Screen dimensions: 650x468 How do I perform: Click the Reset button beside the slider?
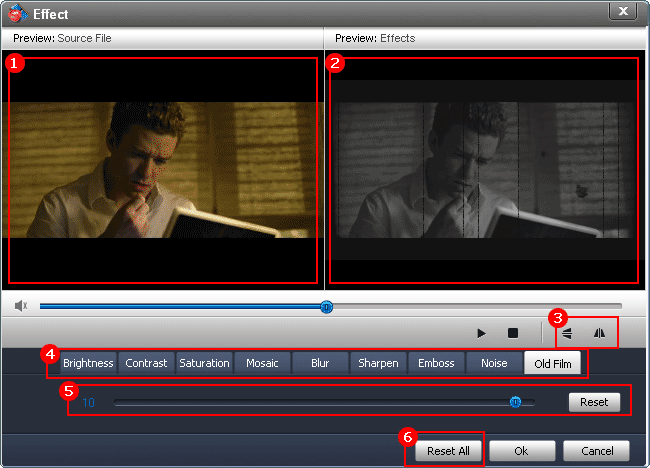point(594,402)
